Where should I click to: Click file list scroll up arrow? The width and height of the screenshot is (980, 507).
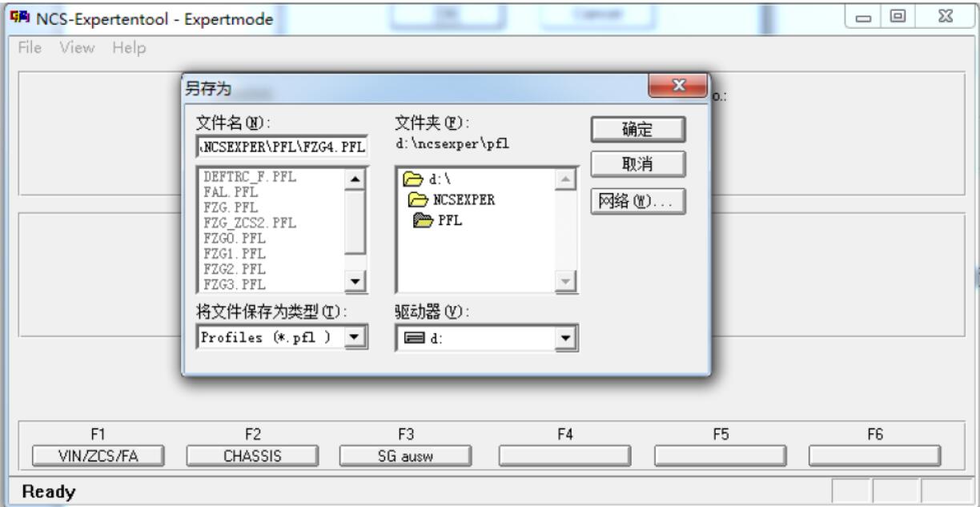click(355, 180)
